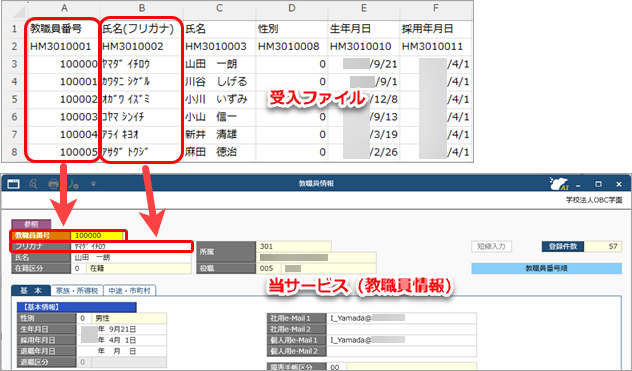Image resolution: width=632 pixels, height=371 pixels.
Task: Open print preview with magnifier icon
Action: [x=33, y=184]
